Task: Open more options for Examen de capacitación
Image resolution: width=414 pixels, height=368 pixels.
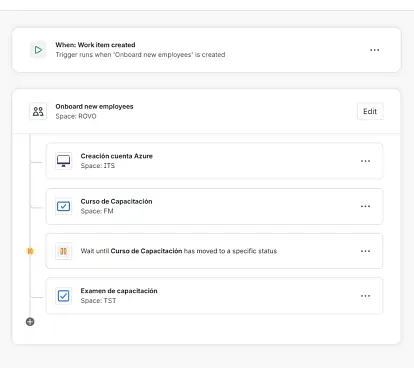Action: coord(365,296)
